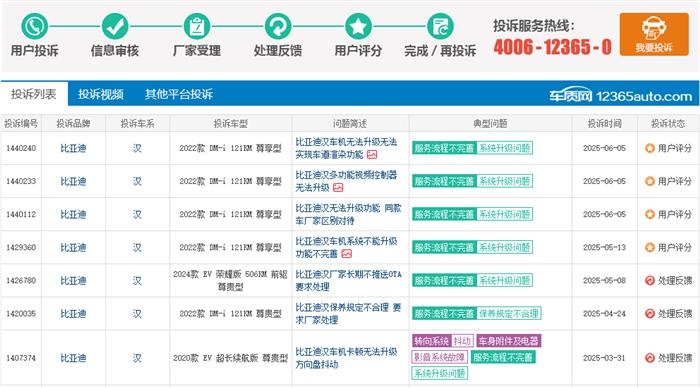Screen dimensions: 700x388
Task: Click the 用户投诉 phone step icon
Action: tap(34, 26)
